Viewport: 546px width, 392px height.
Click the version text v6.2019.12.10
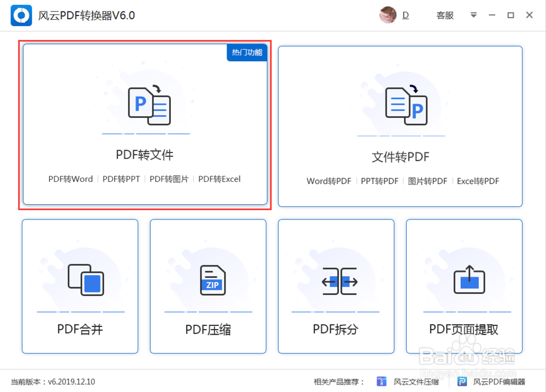[x=72, y=382]
